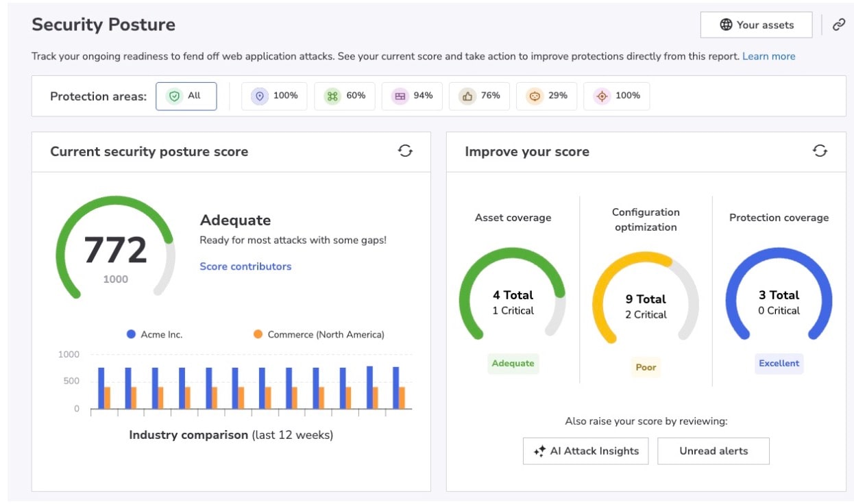Click the Adequate heading beside the score gauge
854x504 pixels.
[x=235, y=220]
